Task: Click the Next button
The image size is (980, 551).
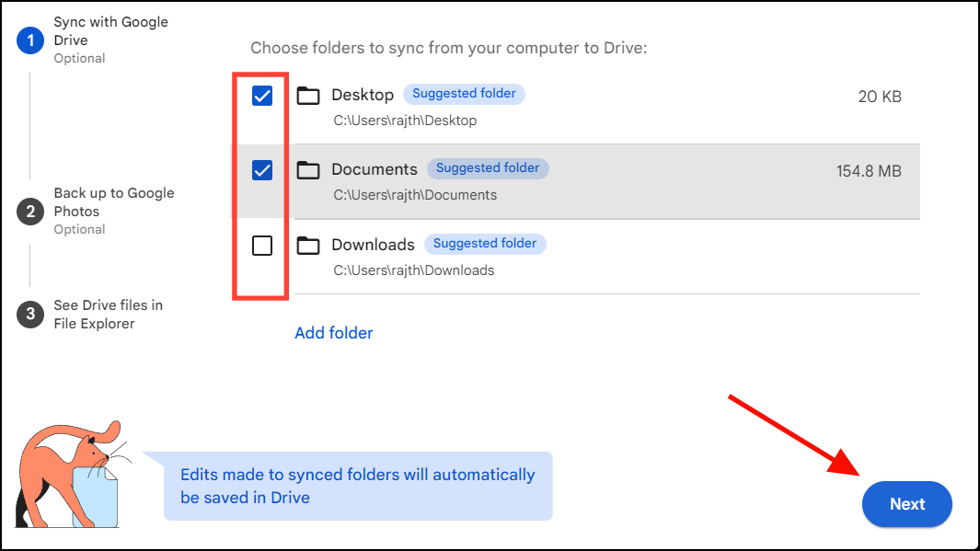Action: tap(906, 504)
